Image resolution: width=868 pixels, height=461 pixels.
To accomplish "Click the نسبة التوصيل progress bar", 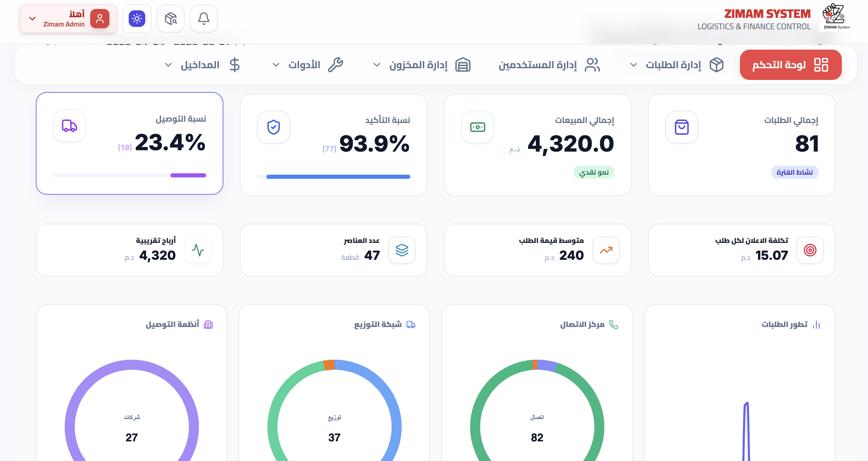I will click(130, 175).
